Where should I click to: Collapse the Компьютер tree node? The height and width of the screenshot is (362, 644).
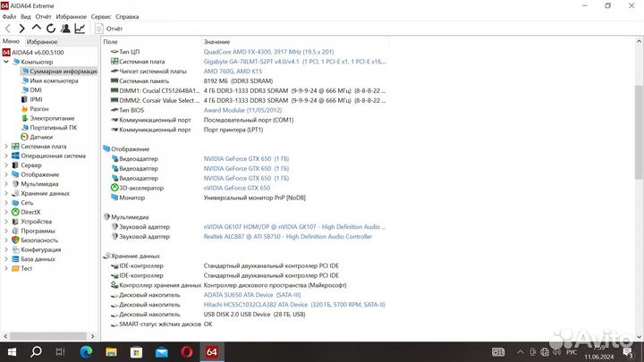[x=6, y=62]
